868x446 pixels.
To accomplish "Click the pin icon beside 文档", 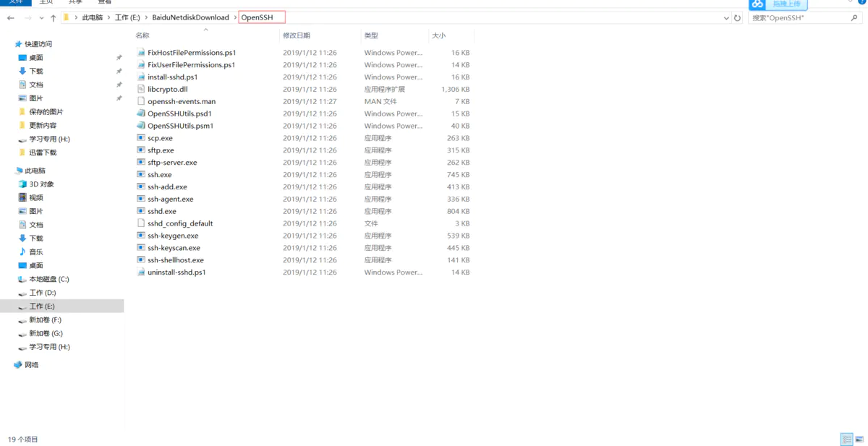I will [119, 85].
